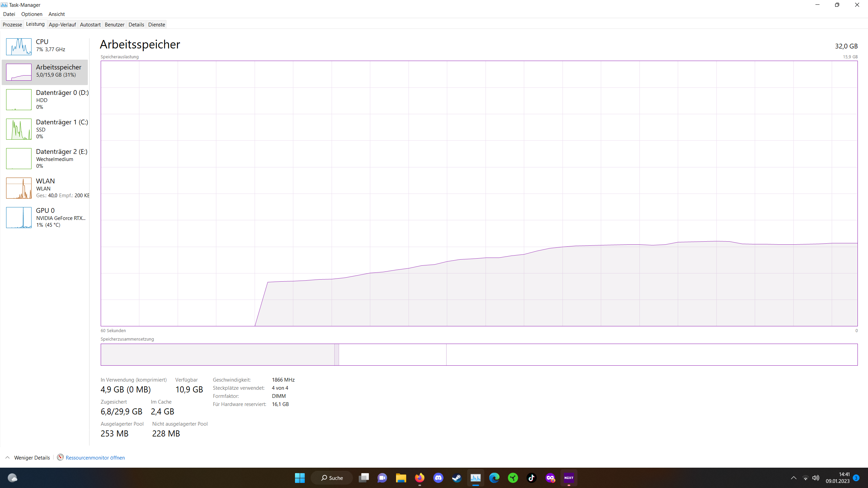Viewport: 868px width, 488px height.
Task: Switch to the Prozesse tab
Action: [x=12, y=24]
